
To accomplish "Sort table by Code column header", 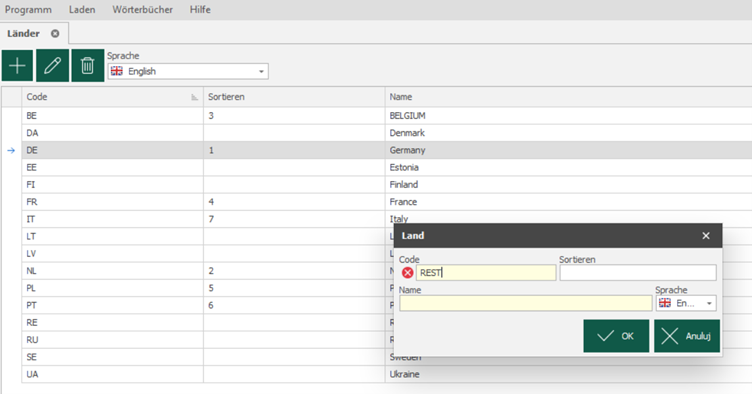I will [112, 97].
